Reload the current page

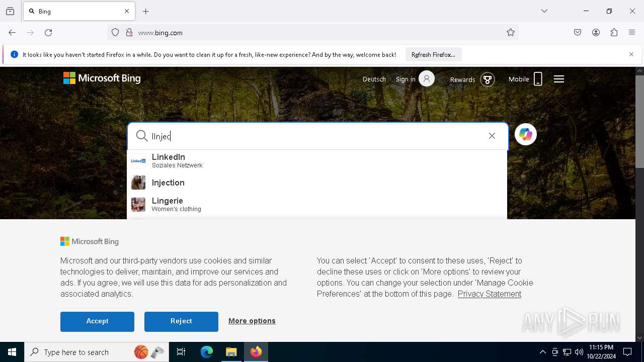pyautogui.click(x=48, y=33)
